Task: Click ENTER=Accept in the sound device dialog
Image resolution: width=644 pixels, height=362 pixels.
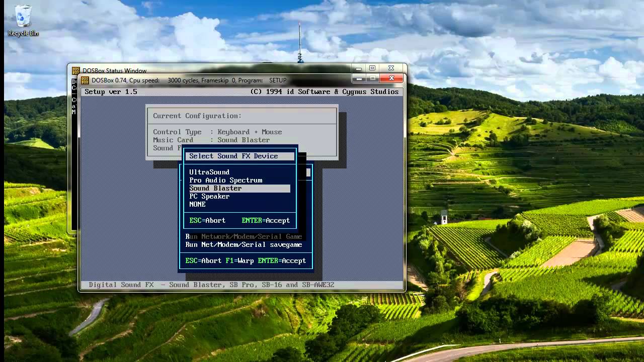Action: click(266, 220)
